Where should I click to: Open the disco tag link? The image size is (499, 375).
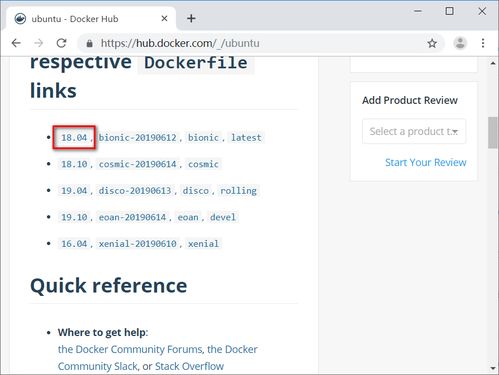click(195, 191)
